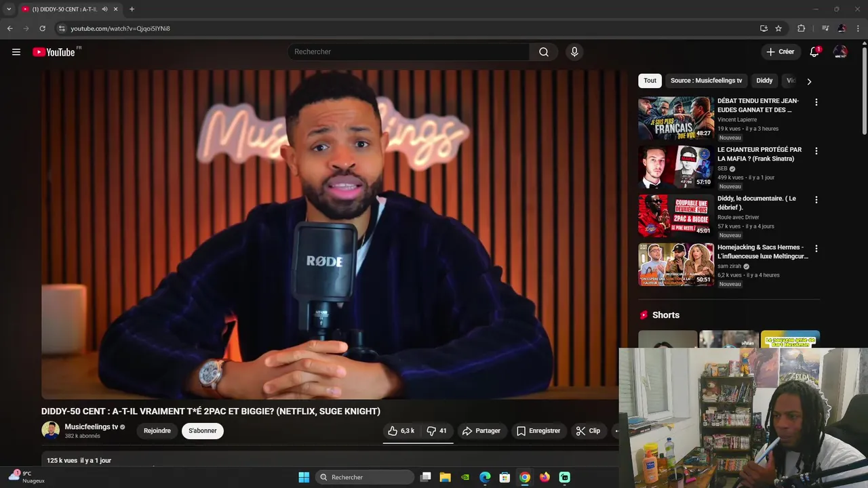Click the browser address bar URL
868x488 pixels.
120,28
